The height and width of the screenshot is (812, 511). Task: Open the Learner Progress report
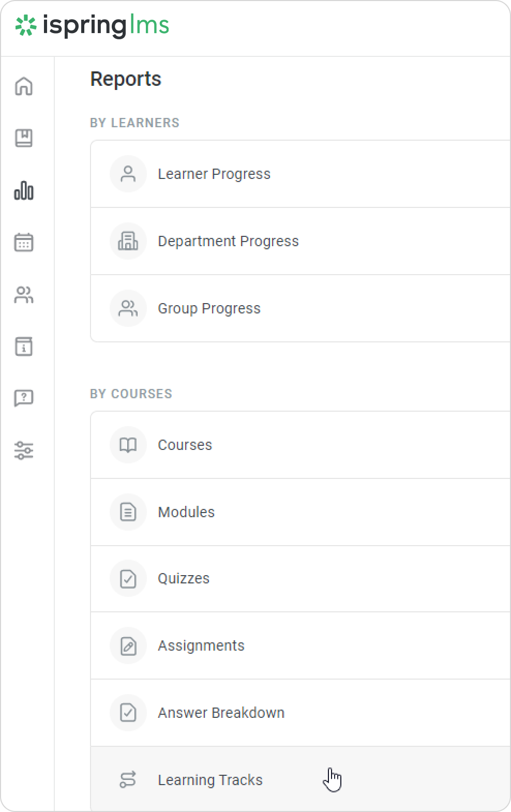[214, 174]
